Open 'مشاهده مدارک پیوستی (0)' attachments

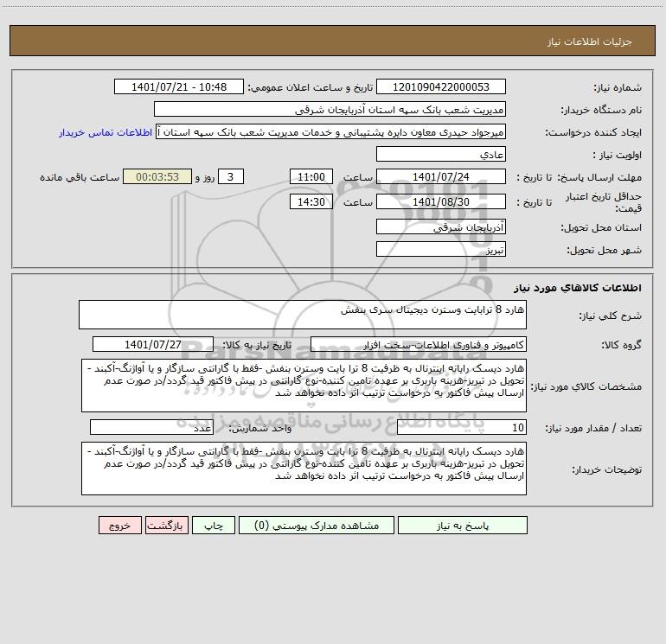click(x=316, y=526)
